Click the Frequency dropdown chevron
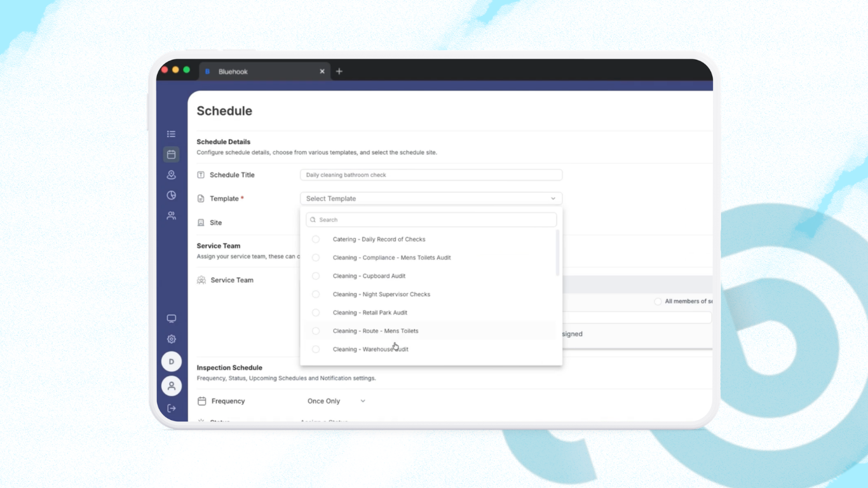The width and height of the screenshot is (868, 488). (x=363, y=401)
